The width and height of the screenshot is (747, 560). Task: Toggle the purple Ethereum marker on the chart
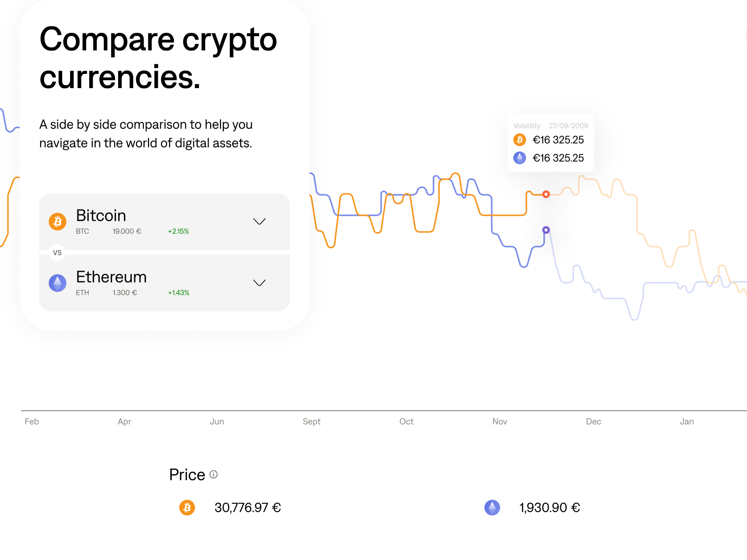click(x=546, y=229)
